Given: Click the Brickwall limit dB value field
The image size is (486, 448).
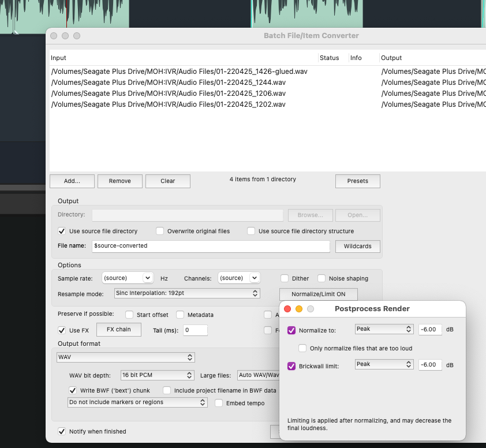Looking at the screenshot, I should point(430,365).
